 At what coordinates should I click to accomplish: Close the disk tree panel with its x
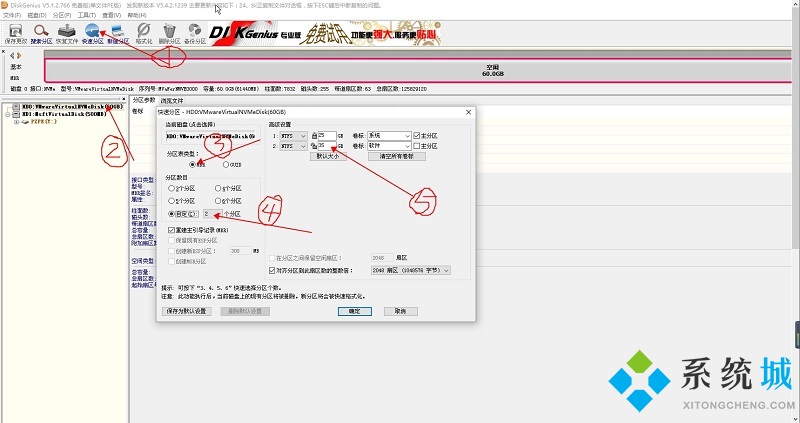pyautogui.click(x=124, y=99)
